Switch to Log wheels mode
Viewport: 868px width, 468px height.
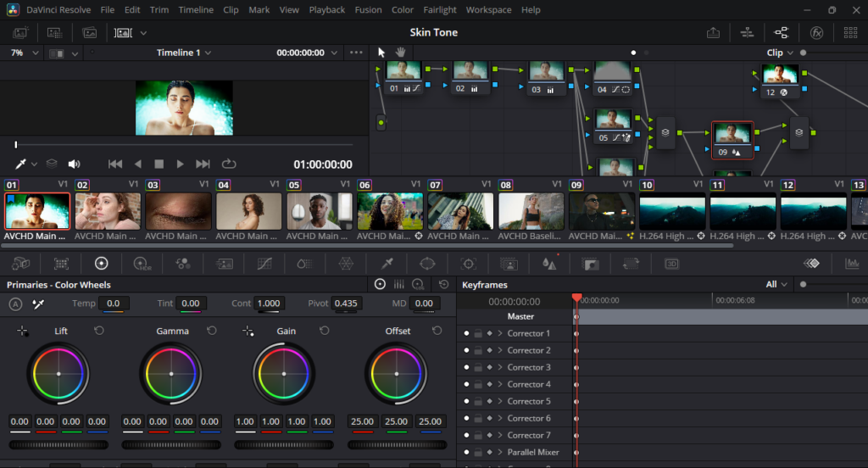click(419, 284)
